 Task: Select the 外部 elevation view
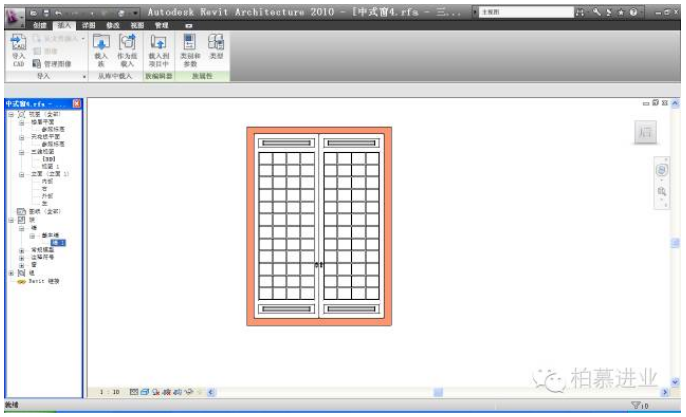(47, 196)
